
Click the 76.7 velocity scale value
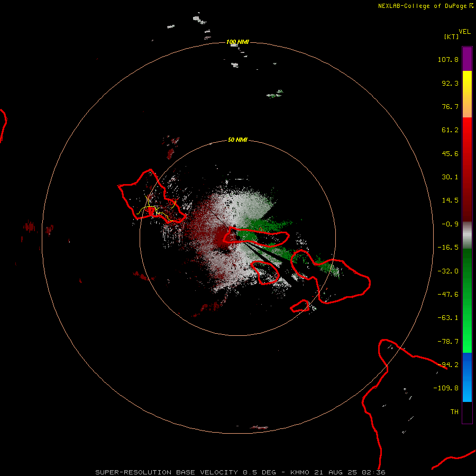click(450, 106)
